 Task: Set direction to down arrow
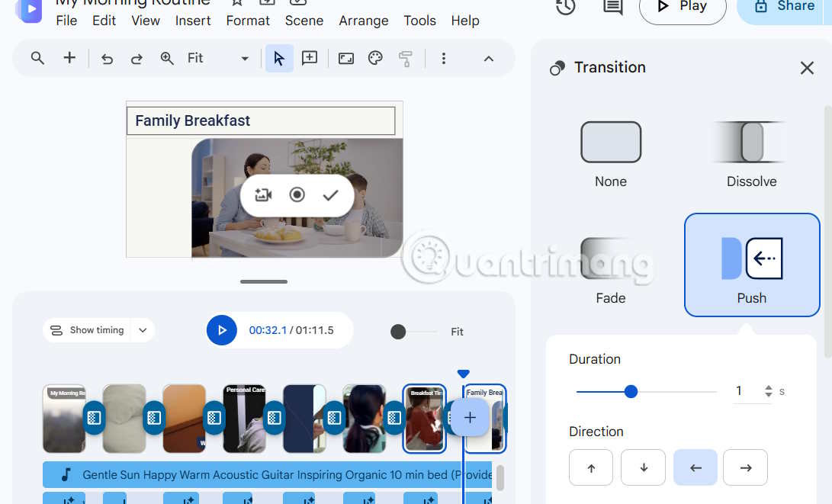coord(643,467)
